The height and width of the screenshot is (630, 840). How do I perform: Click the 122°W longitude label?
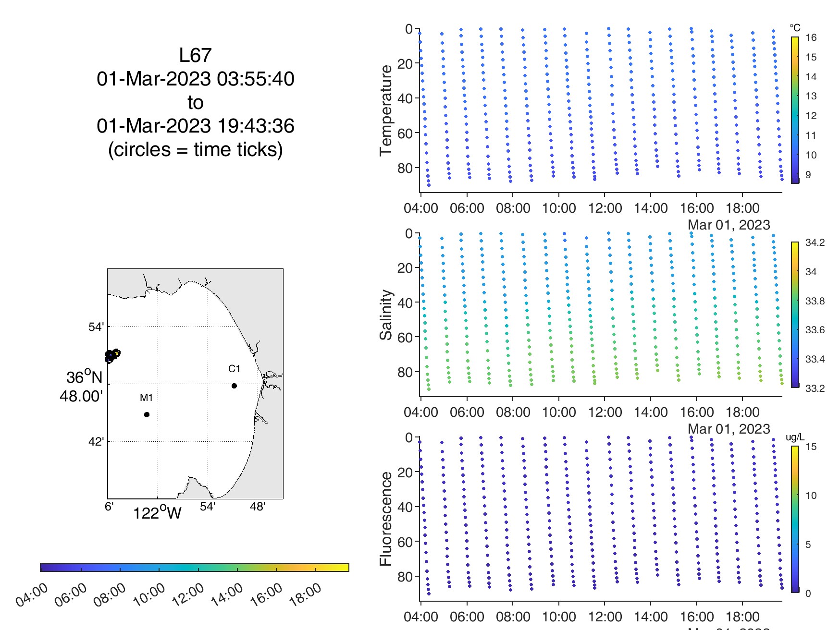(157, 512)
